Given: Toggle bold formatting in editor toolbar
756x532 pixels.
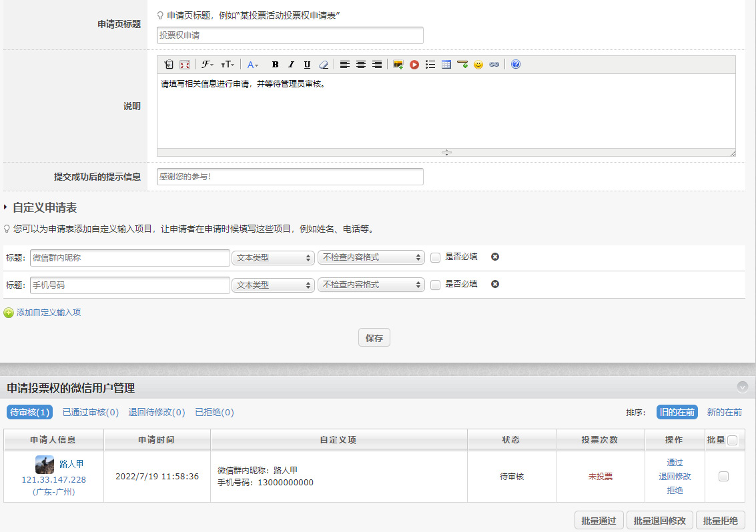Looking at the screenshot, I should pos(275,65).
